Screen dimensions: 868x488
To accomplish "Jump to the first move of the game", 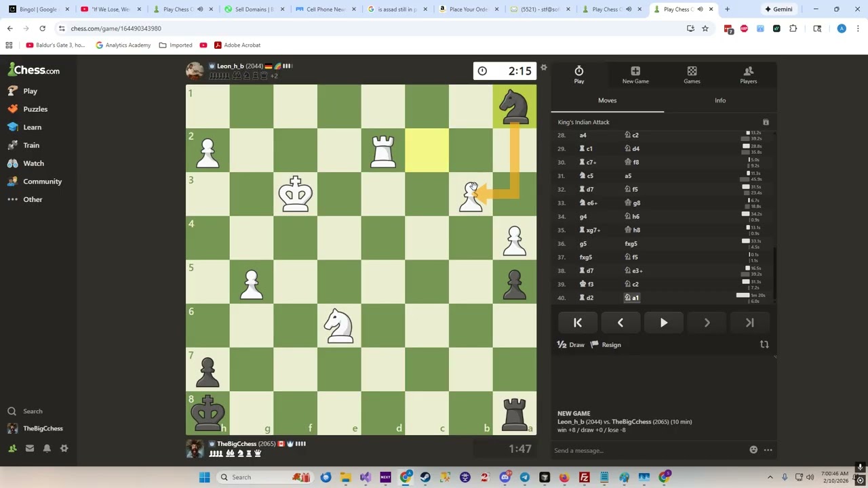I will (578, 323).
